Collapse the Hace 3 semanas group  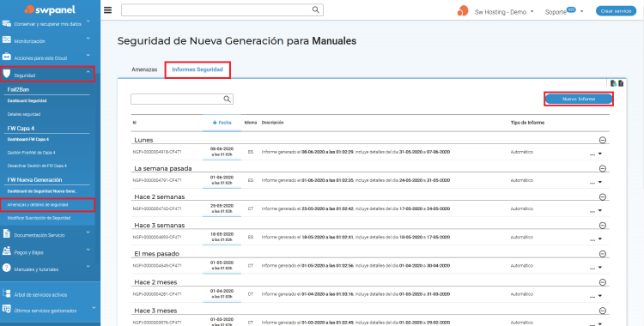coord(603,226)
